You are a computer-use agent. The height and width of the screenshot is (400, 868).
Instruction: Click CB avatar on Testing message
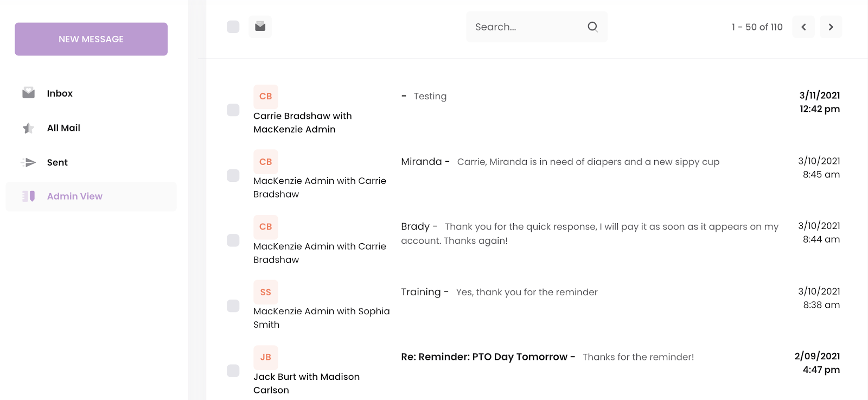(x=266, y=97)
